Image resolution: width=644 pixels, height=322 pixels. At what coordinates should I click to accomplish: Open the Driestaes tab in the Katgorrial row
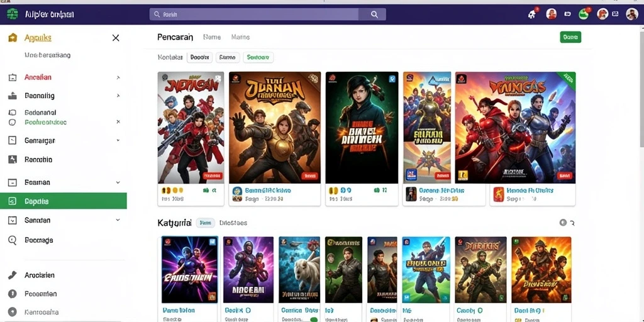(x=233, y=223)
